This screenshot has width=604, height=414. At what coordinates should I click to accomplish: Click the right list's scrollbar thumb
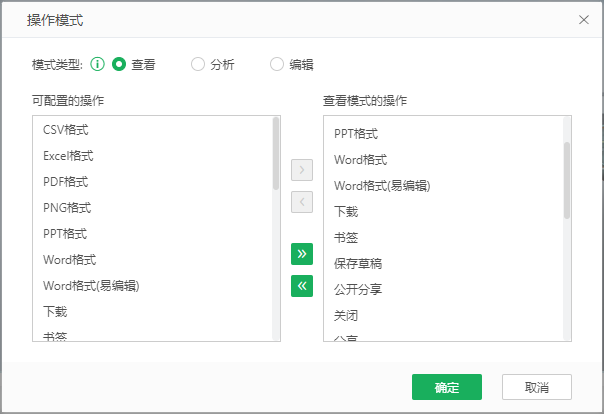coord(567,180)
